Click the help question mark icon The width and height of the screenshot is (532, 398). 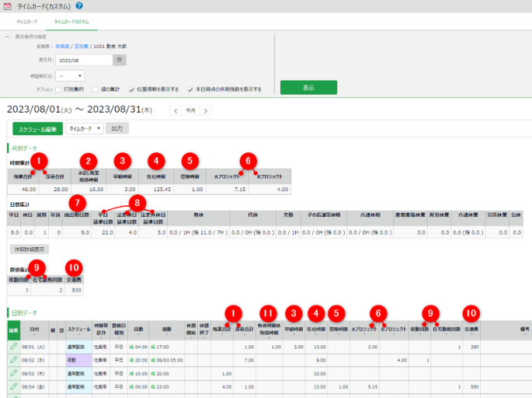pyautogui.click(x=79, y=5)
